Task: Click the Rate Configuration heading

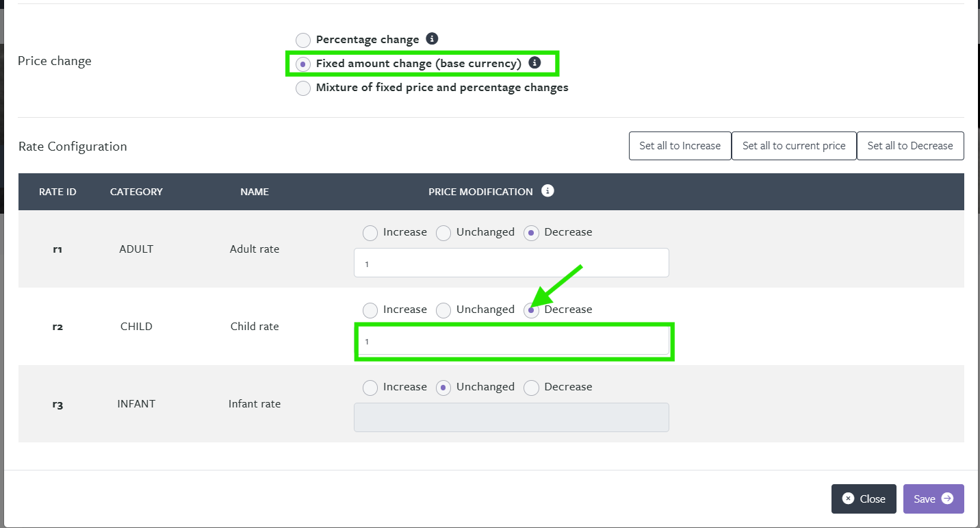Action: tap(73, 147)
